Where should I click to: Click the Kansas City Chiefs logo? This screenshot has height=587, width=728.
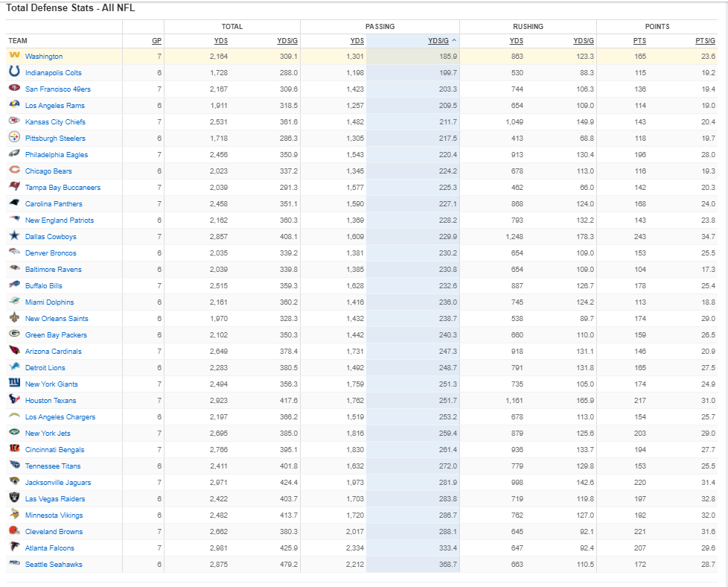[14, 121]
